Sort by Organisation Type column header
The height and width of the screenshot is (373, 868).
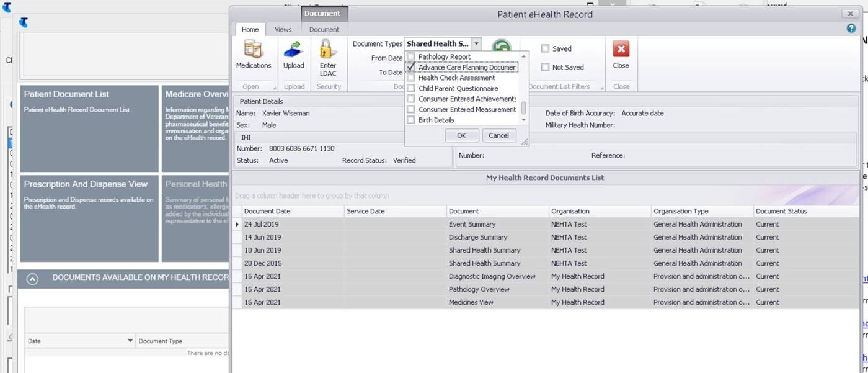coord(702,211)
